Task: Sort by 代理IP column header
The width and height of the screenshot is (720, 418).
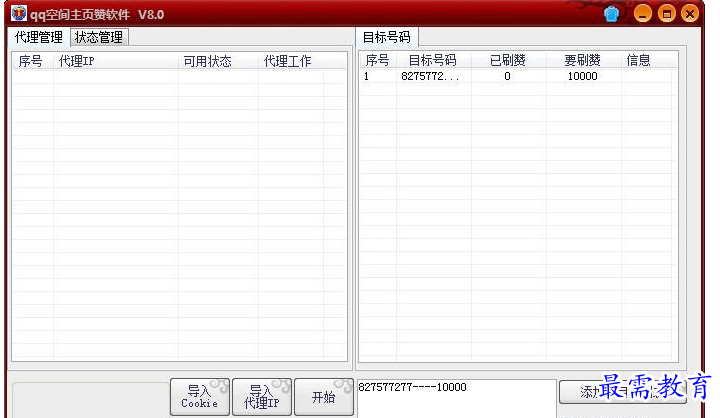Action: (116, 61)
